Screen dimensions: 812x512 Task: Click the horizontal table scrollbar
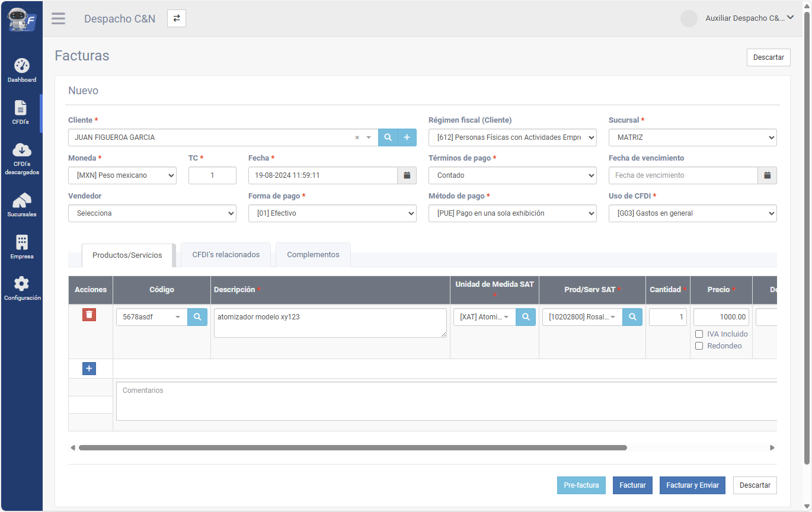pos(353,448)
